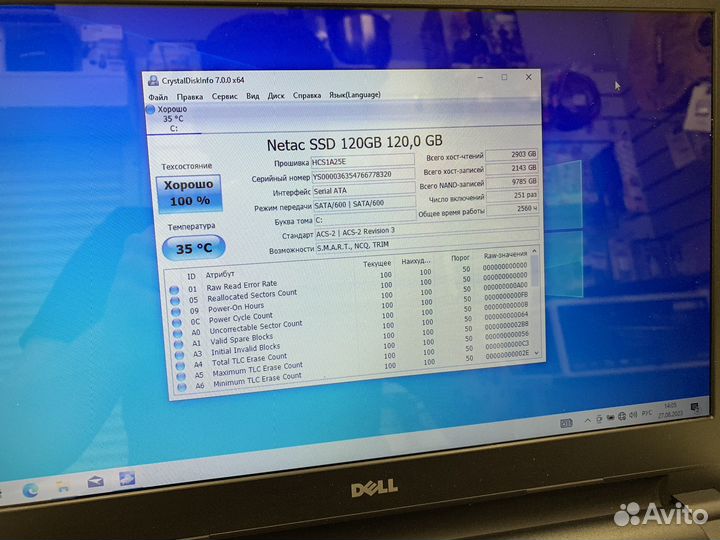Select the "Reallocated Sectors Count" attribute name
Screen dimensions: 720x540
click(252, 295)
